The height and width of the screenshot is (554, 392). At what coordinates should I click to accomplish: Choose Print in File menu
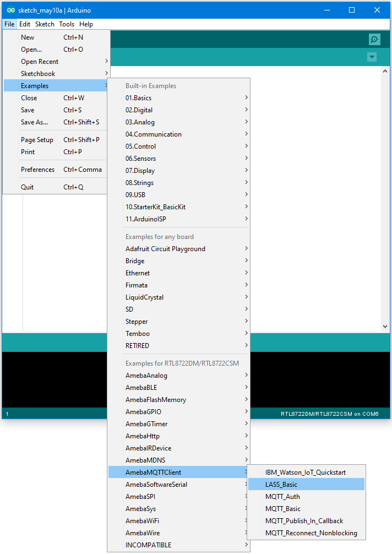click(x=56, y=152)
